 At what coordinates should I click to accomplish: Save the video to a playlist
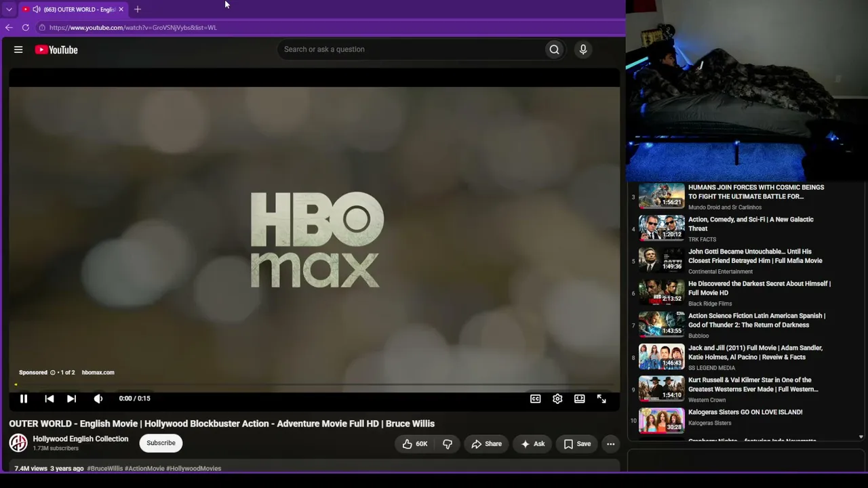[577, 444]
